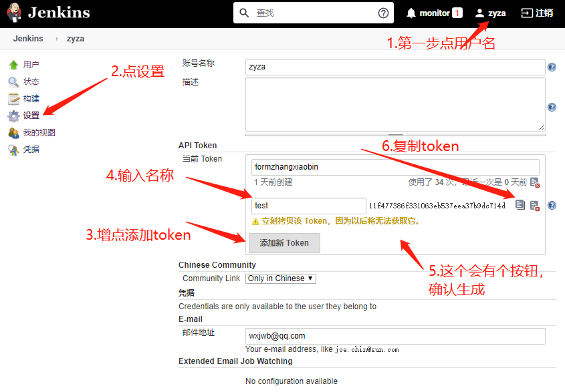
Task: Click the Community Link label
Action: pos(211,278)
